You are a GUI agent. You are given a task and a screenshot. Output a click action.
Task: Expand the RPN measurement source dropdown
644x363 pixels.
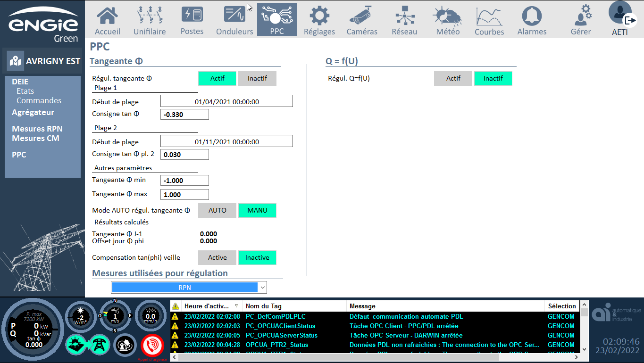[263, 288]
